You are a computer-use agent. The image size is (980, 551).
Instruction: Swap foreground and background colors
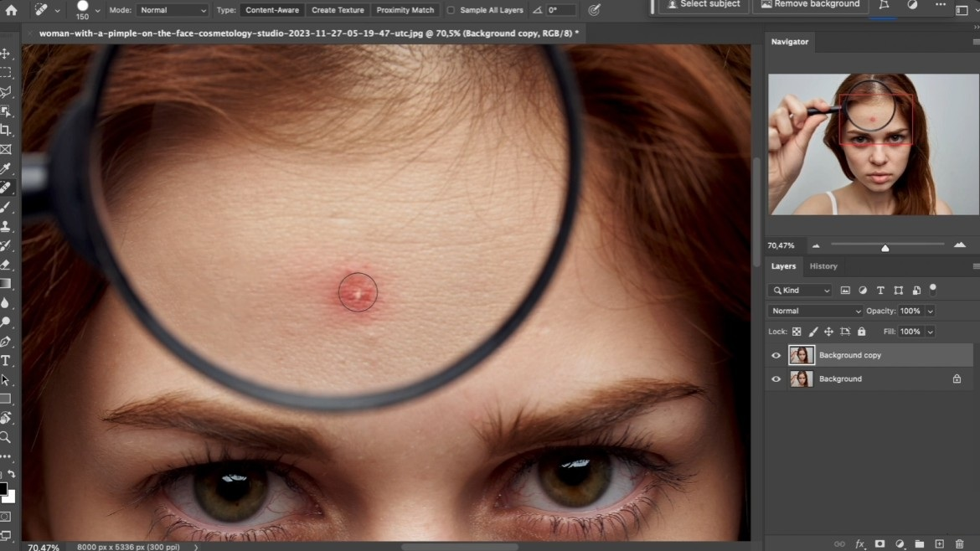click(12, 474)
